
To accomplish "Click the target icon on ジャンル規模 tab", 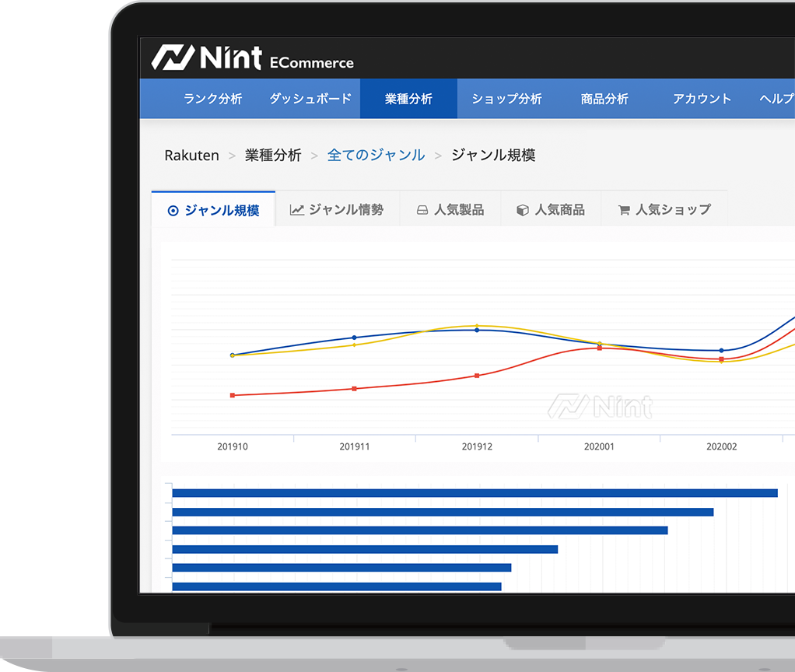I will coord(173,211).
